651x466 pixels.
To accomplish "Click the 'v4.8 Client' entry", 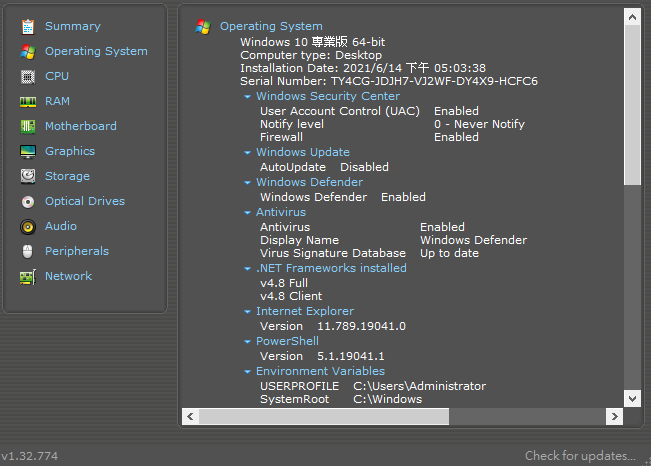I will [291, 296].
